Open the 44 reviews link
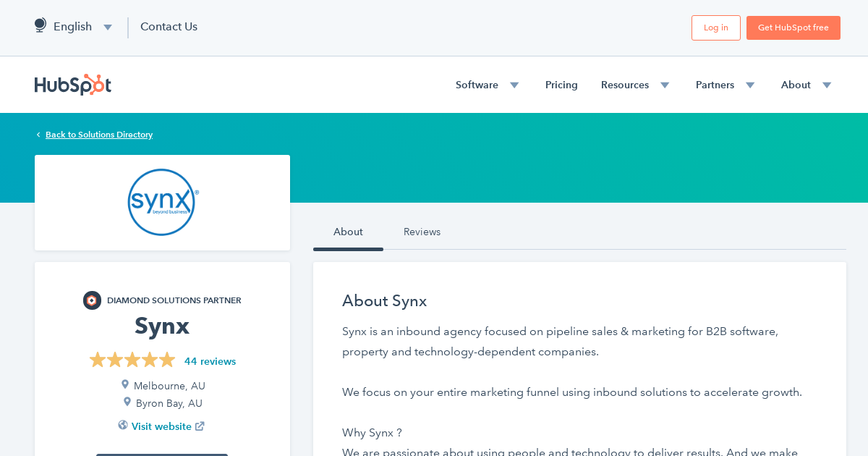868x456 pixels. pyautogui.click(x=210, y=360)
